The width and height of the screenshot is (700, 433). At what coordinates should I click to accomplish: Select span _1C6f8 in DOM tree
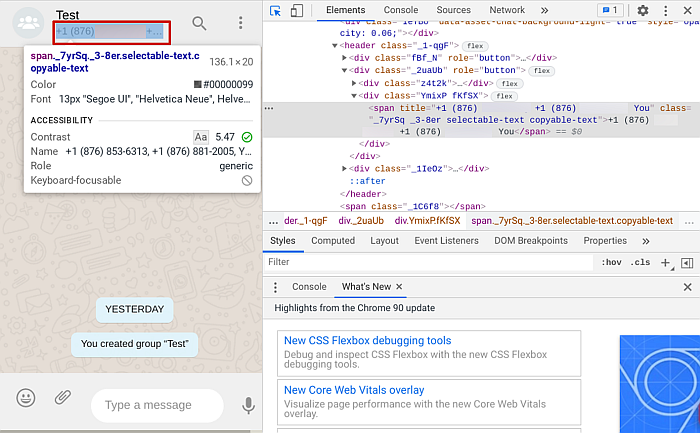[x=412, y=206]
